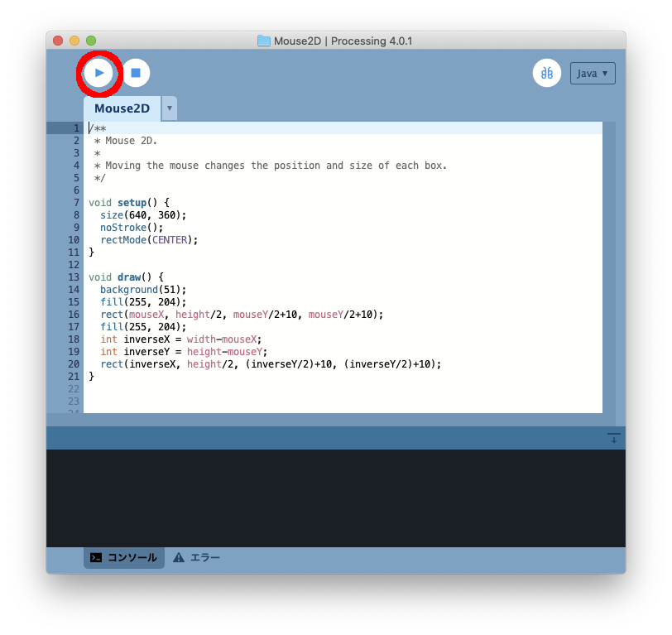Viewport: 672px width, 635px height.
Task: Switch to the コンソール console tab
Action: click(x=124, y=557)
